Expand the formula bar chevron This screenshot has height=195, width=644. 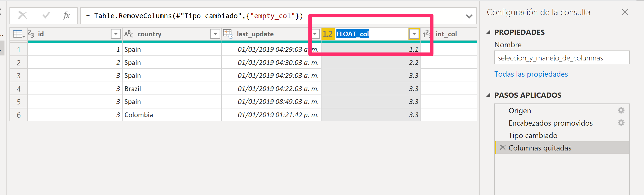coord(469,16)
